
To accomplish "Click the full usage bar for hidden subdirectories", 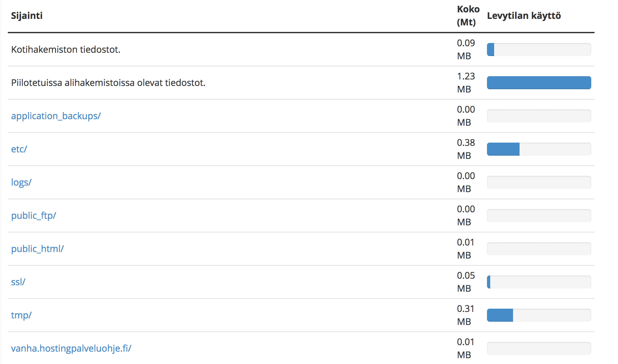I will pos(539,83).
